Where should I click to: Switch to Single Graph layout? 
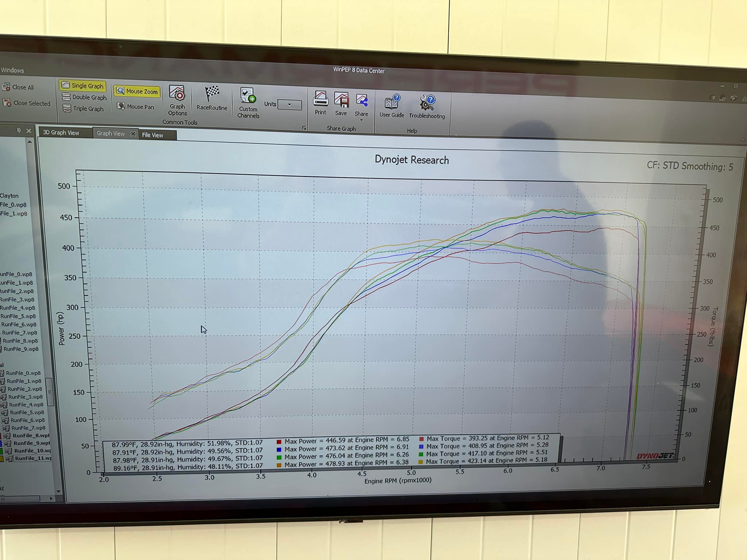[x=82, y=85]
